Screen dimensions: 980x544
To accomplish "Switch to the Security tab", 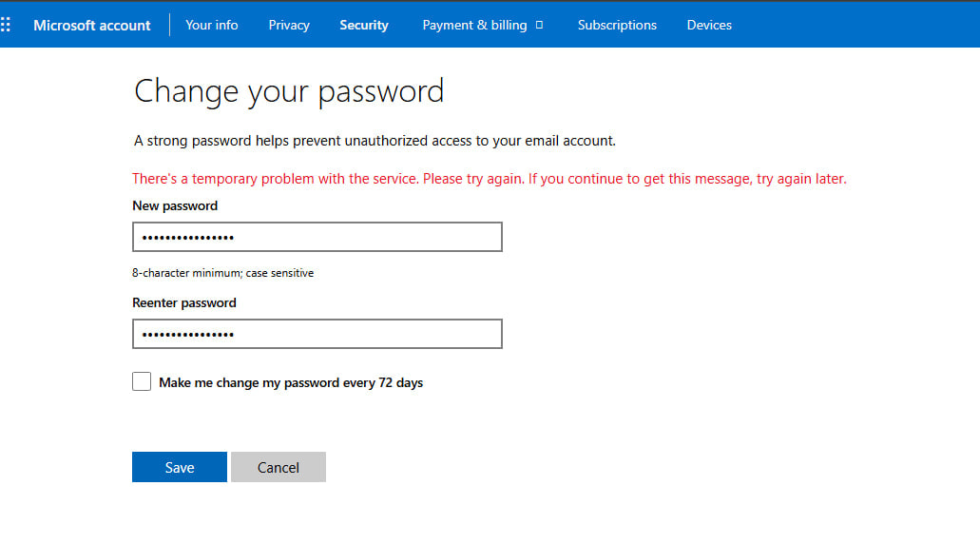I will tap(364, 25).
